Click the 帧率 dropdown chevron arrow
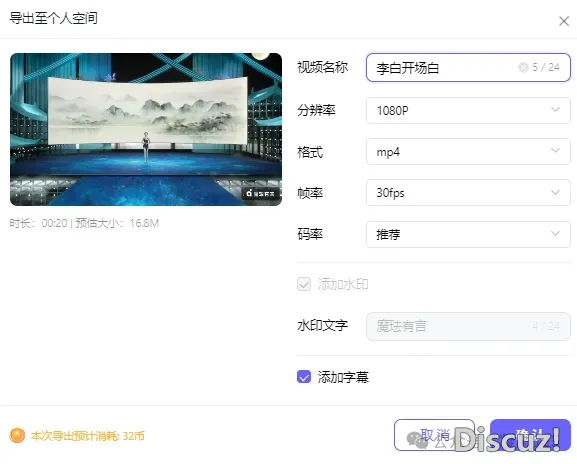 click(x=555, y=192)
